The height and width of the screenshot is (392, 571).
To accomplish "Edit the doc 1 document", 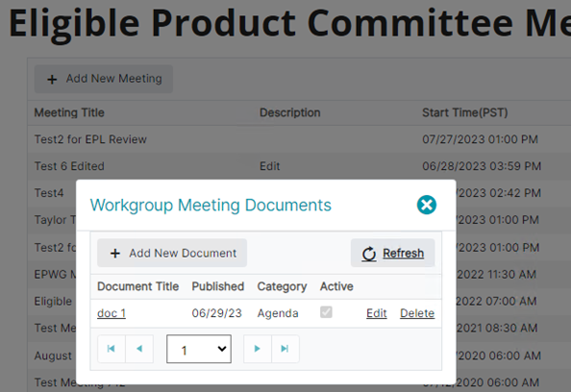I will coord(377,313).
